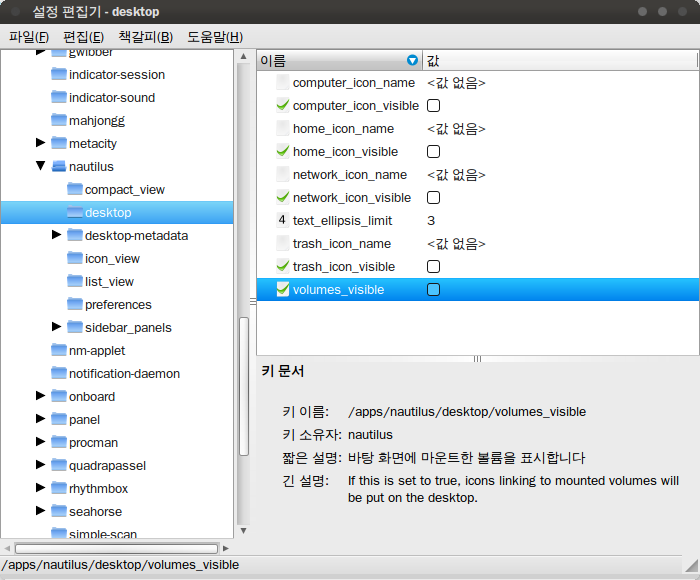Click boolean type icon of volumes_visible
This screenshot has height=580, width=700.
coord(283,289)
